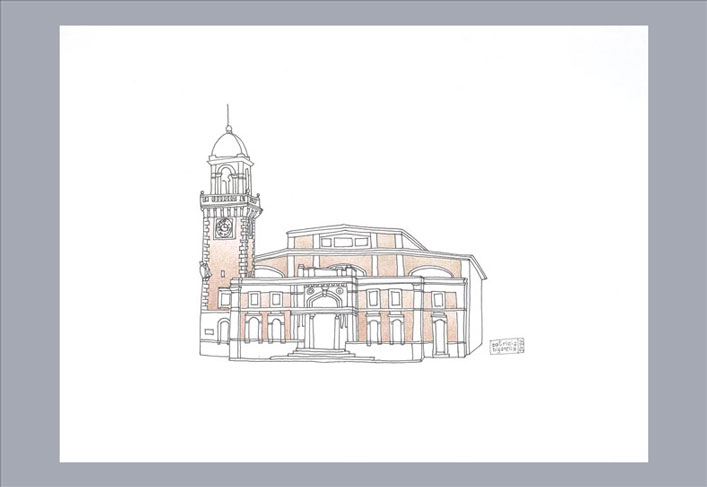Click the artist's boxed signature stamp
Viewport: 707px width, 487px height.
click(507, 346)
